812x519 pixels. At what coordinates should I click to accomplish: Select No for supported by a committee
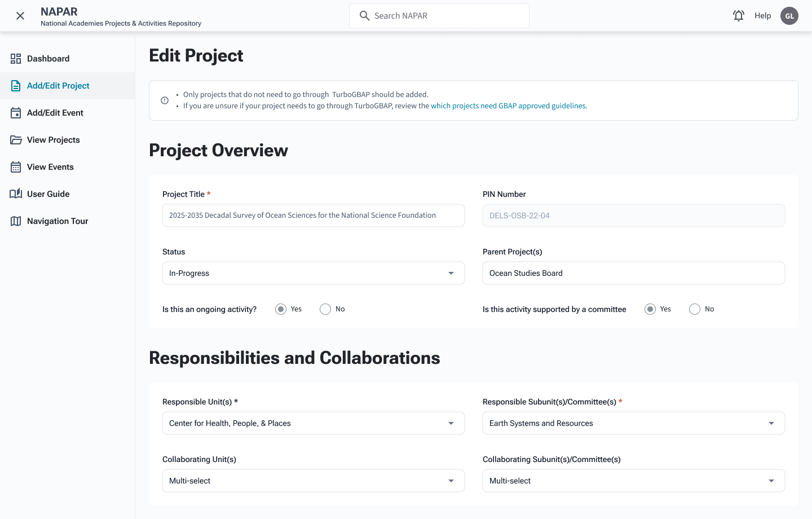click(695, 309)
